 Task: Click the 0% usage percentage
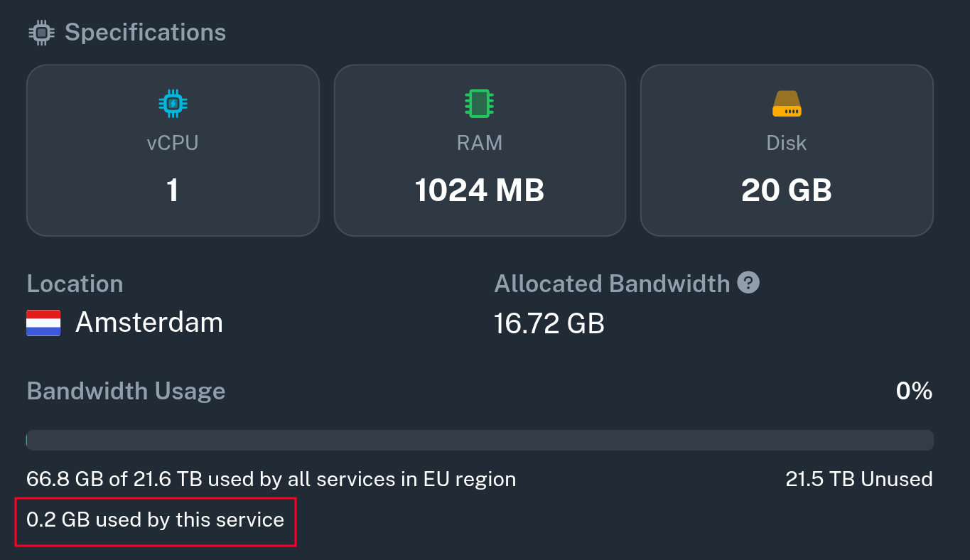[914, 391]
